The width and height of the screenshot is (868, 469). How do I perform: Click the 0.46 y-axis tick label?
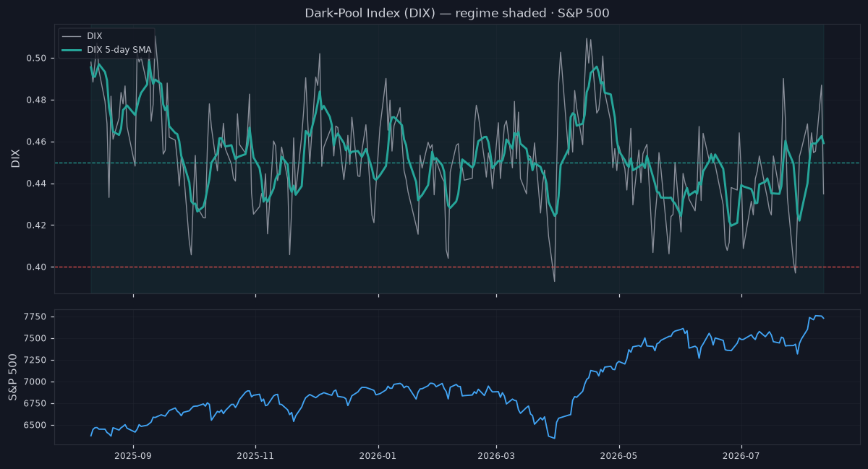click(38, 142)
